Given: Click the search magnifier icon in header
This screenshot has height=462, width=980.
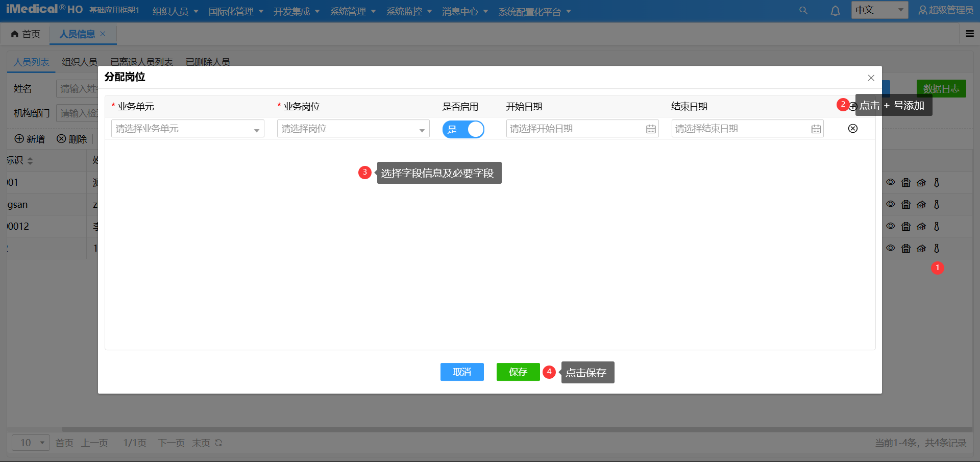Looking at the screenshot, I should [x=803, y=11].
